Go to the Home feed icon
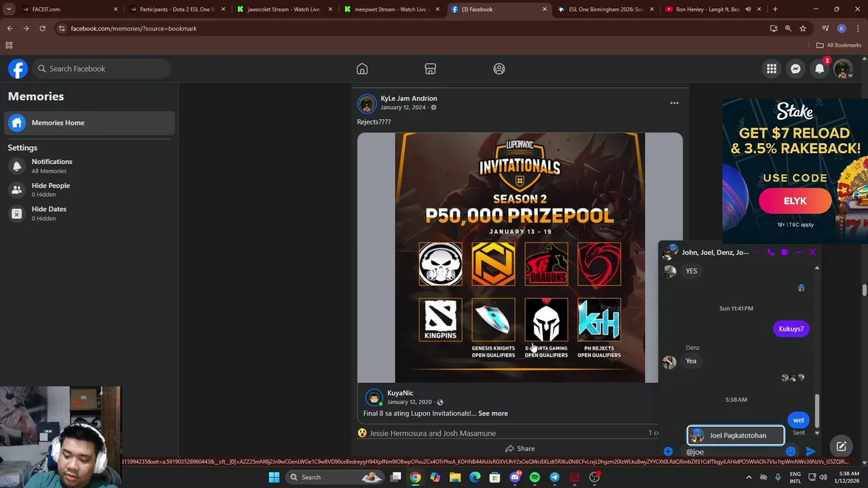 pos(362,68)
